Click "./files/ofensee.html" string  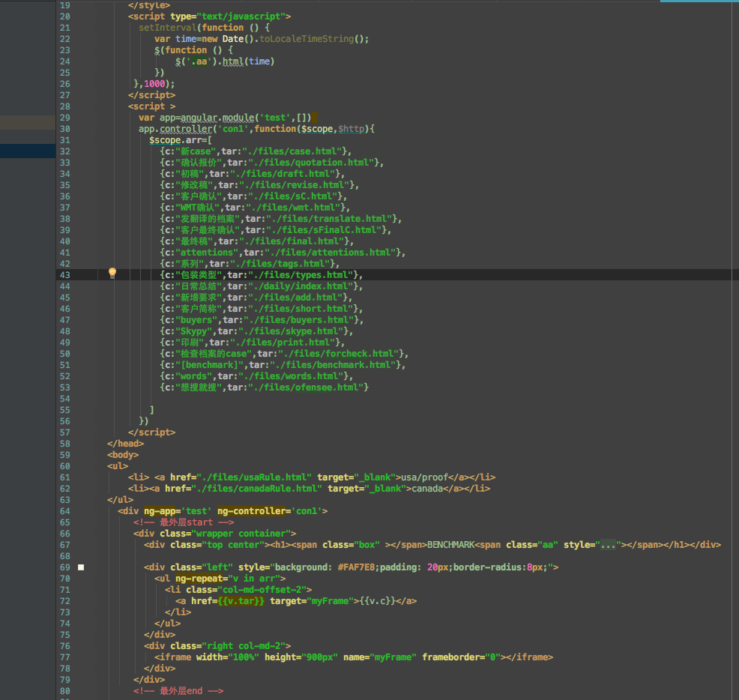306,388
